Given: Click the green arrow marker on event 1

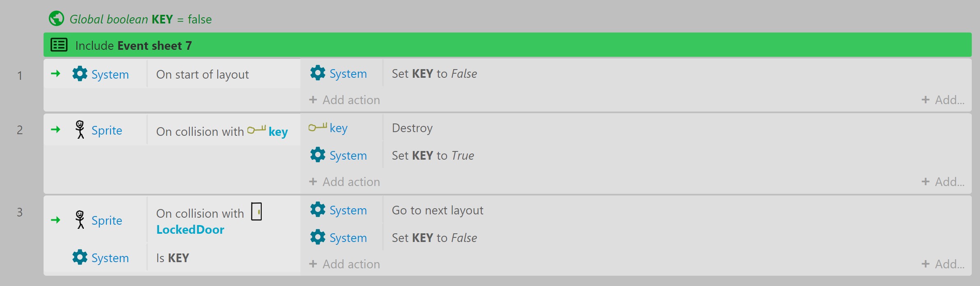Looking at the screenshot, I should (56, 74).
